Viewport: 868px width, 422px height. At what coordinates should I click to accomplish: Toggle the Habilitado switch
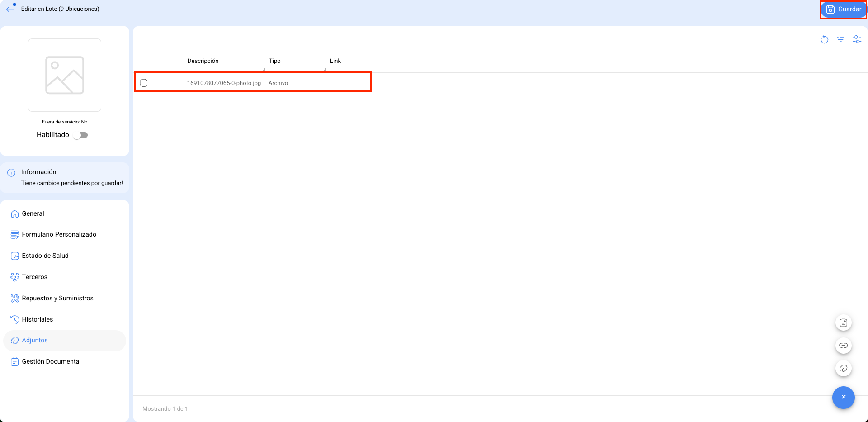pyautogui.click(x=81, y=135)
